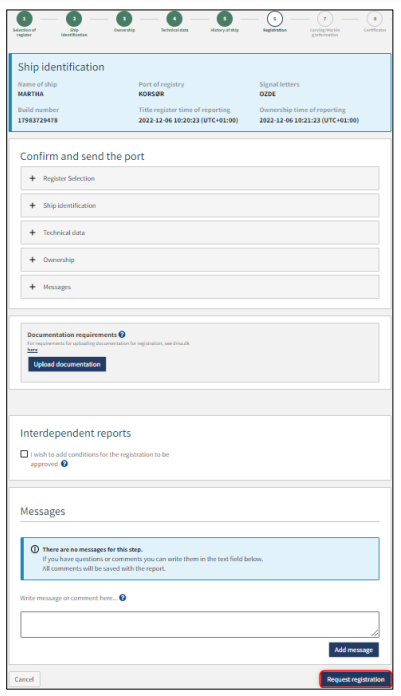Click the help icon beside Write message label

(x=123, y=597)
